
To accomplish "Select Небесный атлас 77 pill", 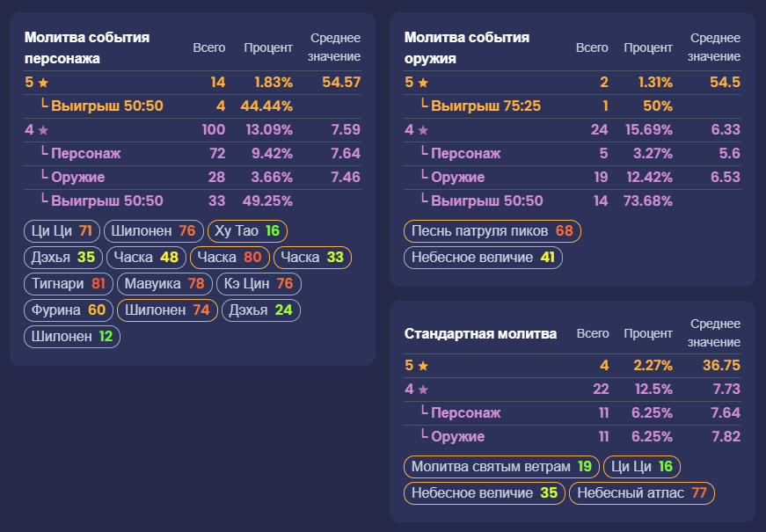I will click(x=642, y=493).
